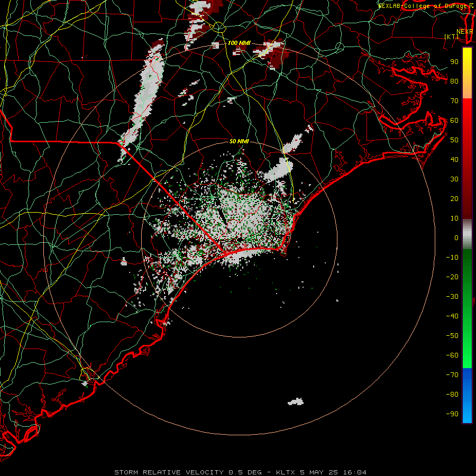Click the gray zero-velocity segment of the color bar
476x476 pixels.
pos(467,234)
